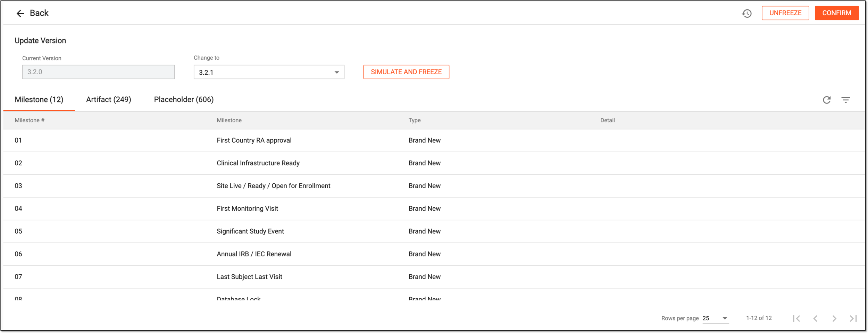
Task: Select Significant Study Event milestone
Action: pos(250,232)
